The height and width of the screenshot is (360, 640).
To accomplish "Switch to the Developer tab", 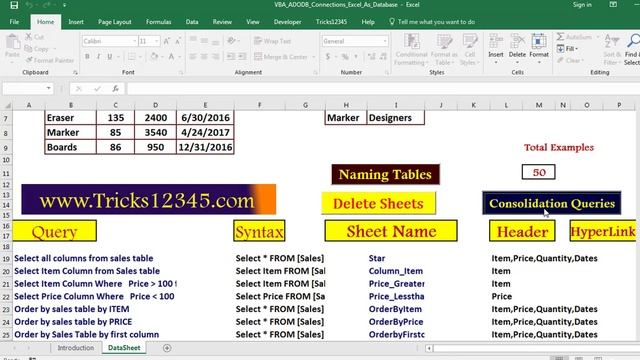I will tap(287, 22).
